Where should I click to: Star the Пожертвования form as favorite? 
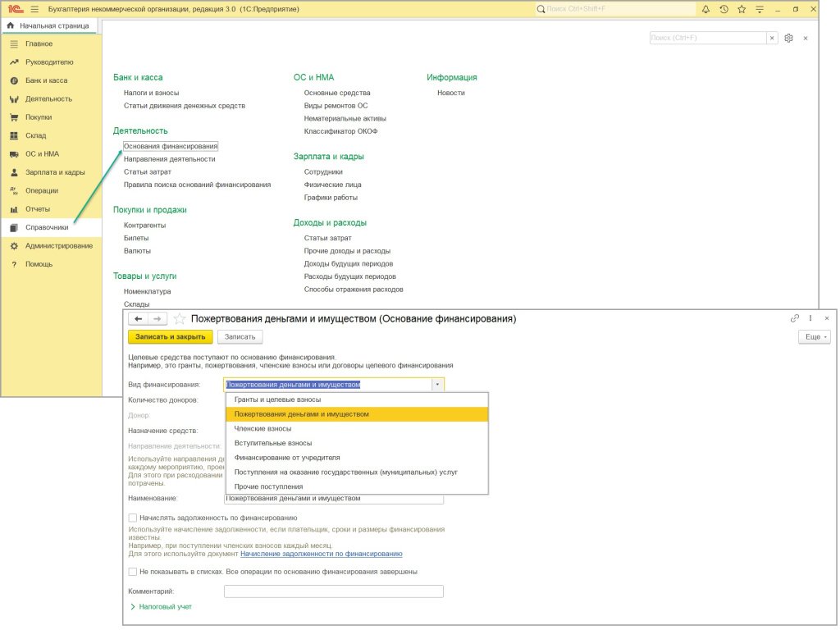pos(180,318)
